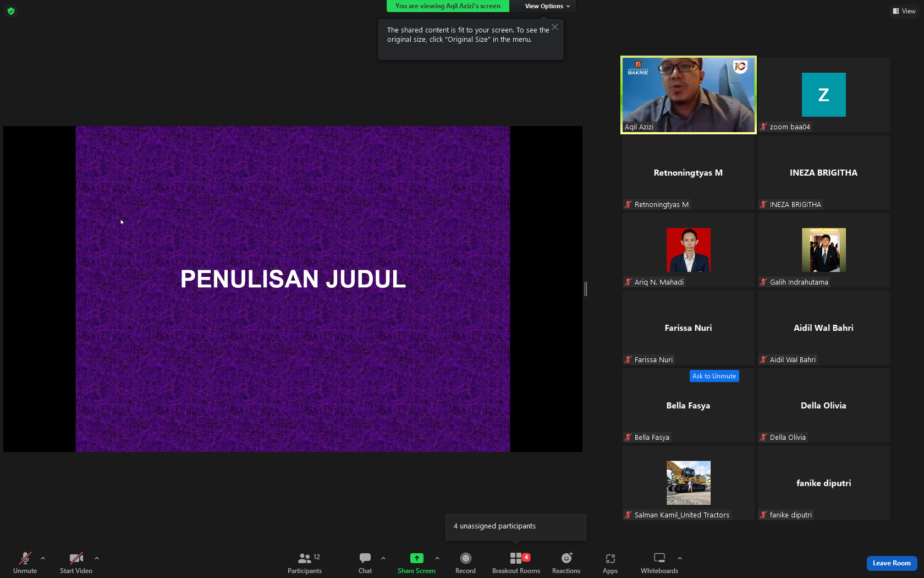The width and height of the screenshot is (924, 578).
Task: Open Whiteboards
Action: coord(659,563)
